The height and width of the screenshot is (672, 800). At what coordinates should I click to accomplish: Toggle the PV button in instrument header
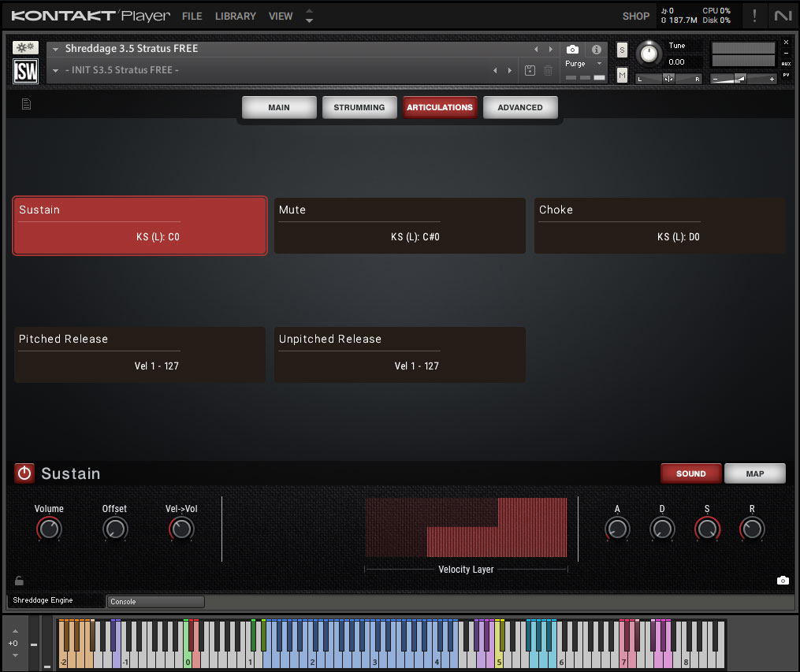pos(787,75)
